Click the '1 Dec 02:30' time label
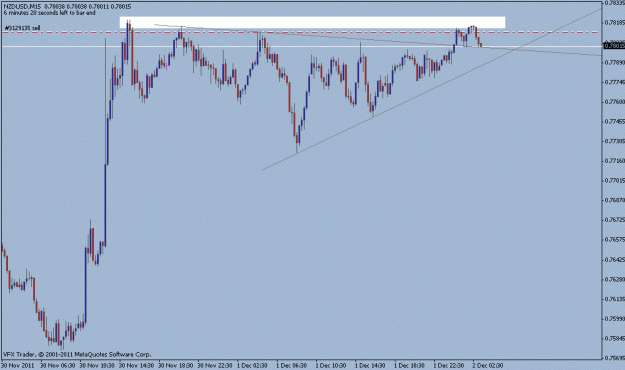The width and height of the screenshot is (625, 370). point(253,365)
